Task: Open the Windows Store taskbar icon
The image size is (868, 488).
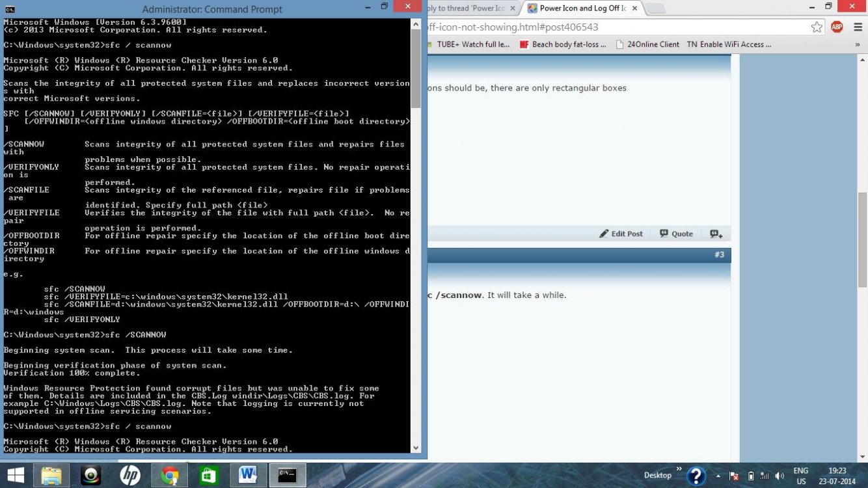Action: pyautogui.click(x=209, y=476)
